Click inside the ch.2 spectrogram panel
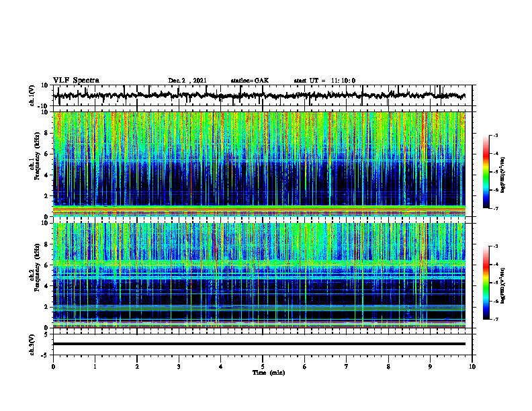This screenshot has width=532, height=411. (x=259, y=275)
